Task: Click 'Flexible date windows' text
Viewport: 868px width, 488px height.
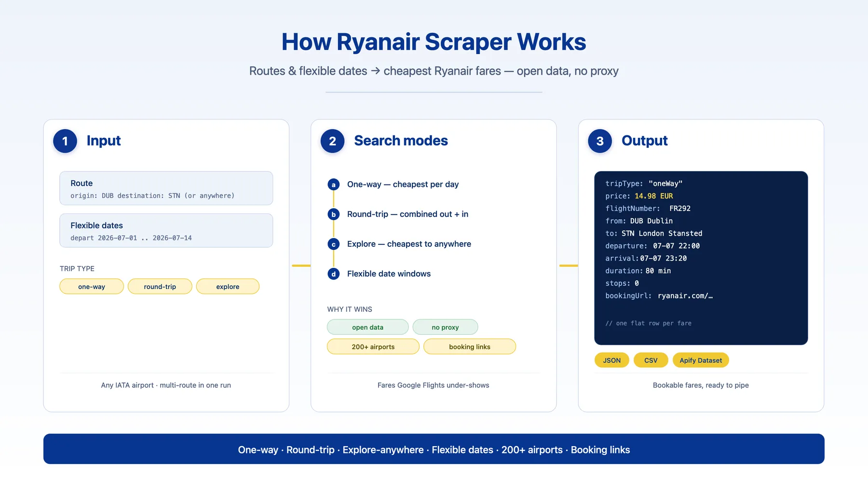Action: [389, 274]
